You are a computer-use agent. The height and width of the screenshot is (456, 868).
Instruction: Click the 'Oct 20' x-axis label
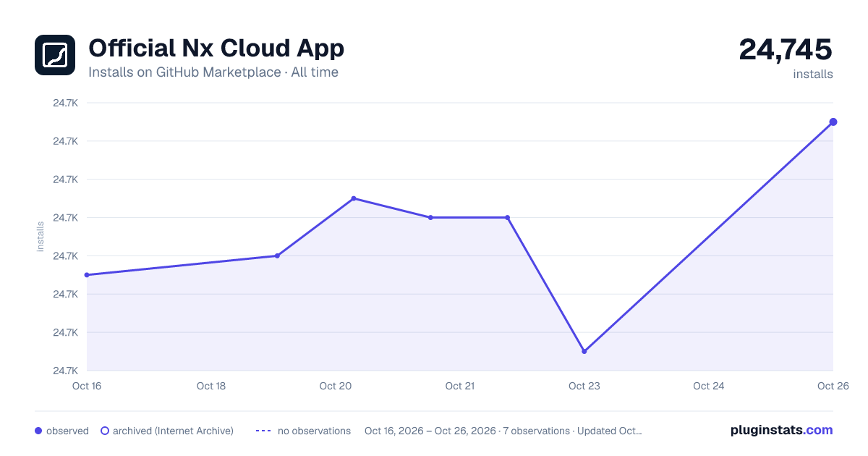tap(336, 386)
